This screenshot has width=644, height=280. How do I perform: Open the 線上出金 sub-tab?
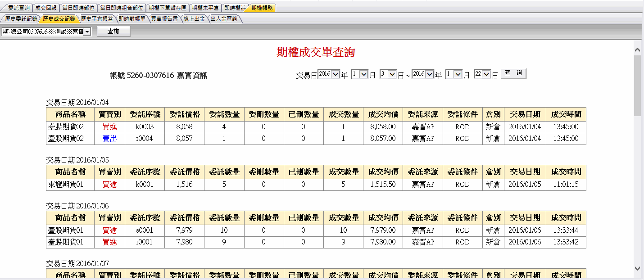[194, 19]
